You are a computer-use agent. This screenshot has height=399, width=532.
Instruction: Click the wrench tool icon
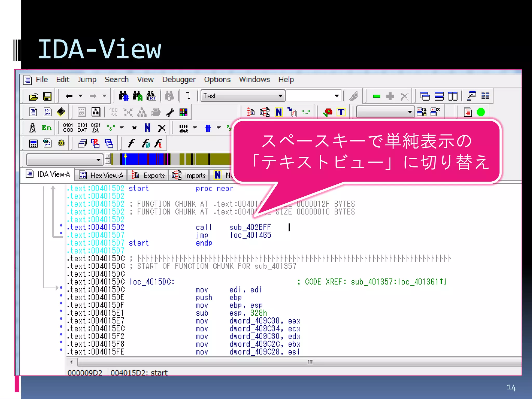170,112
